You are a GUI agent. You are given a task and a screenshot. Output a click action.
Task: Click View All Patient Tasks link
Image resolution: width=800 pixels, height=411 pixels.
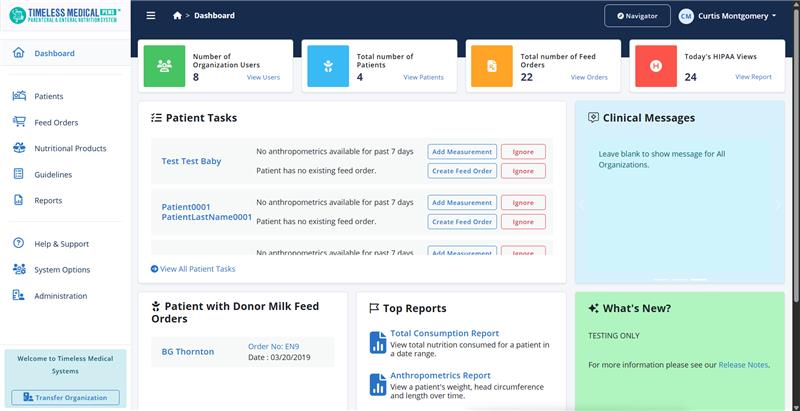coord(193,269)
